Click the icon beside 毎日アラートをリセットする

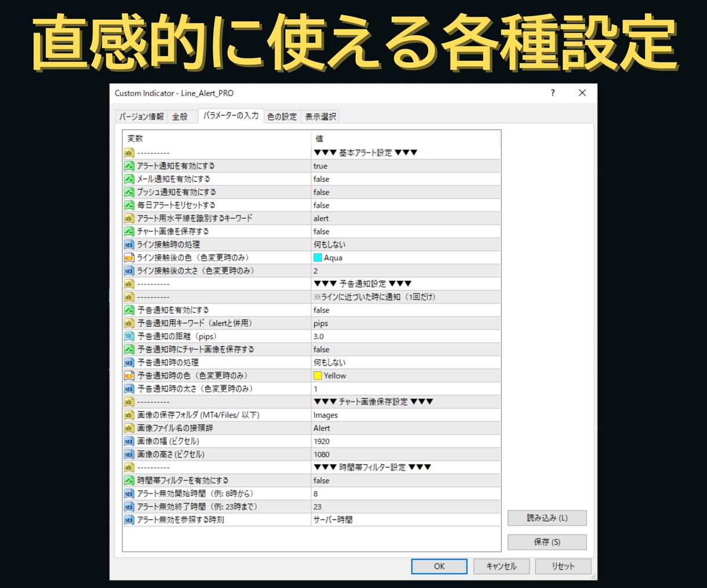129,205
